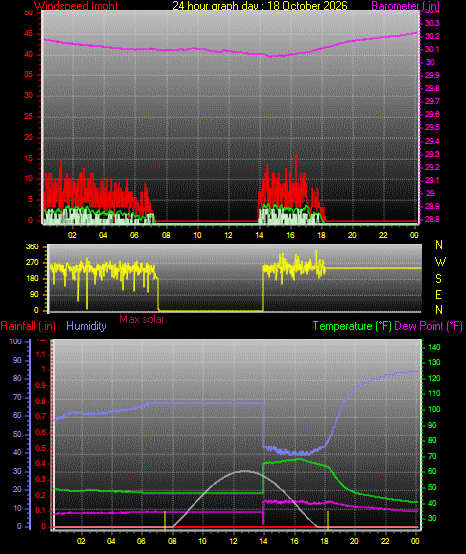This screenshot has width=466, height=554.
Task: Select the Windspeed (mph) axis label
Action: point(76,5)
